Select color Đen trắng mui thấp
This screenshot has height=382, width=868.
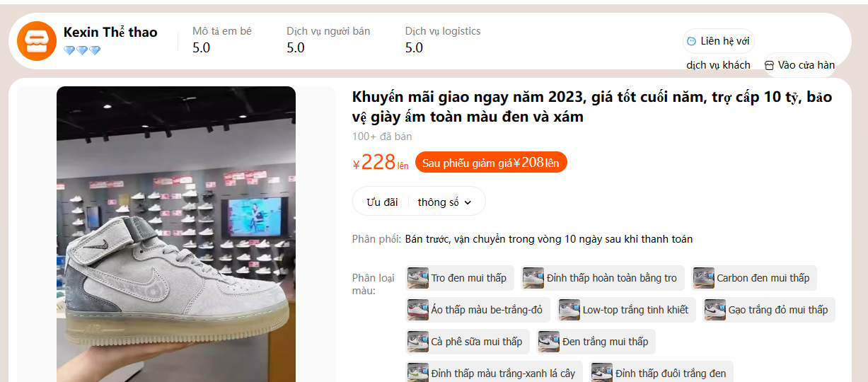click(x=596, y=342)
